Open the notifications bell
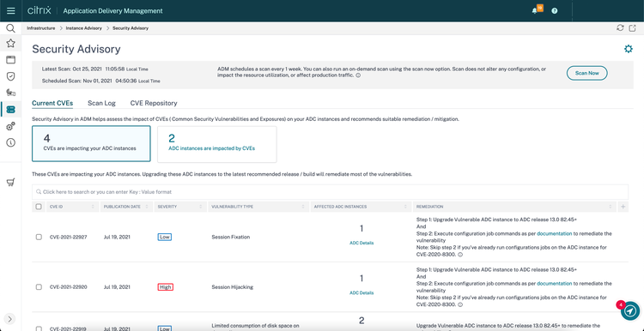 coord(534,11)
